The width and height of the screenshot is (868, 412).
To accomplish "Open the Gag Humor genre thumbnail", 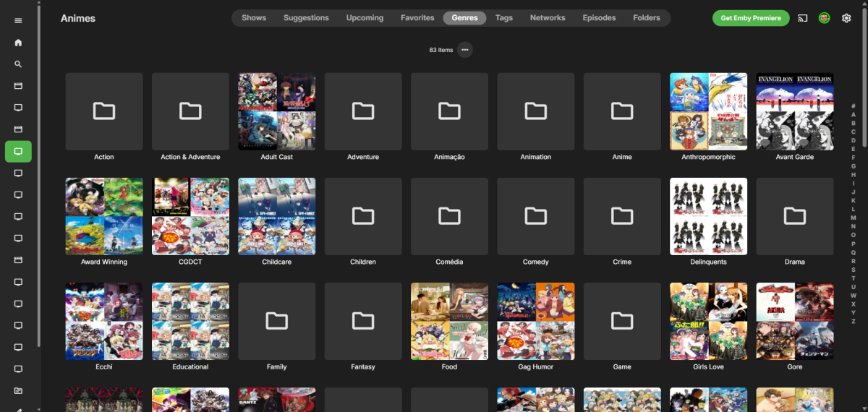I will 536,321.
